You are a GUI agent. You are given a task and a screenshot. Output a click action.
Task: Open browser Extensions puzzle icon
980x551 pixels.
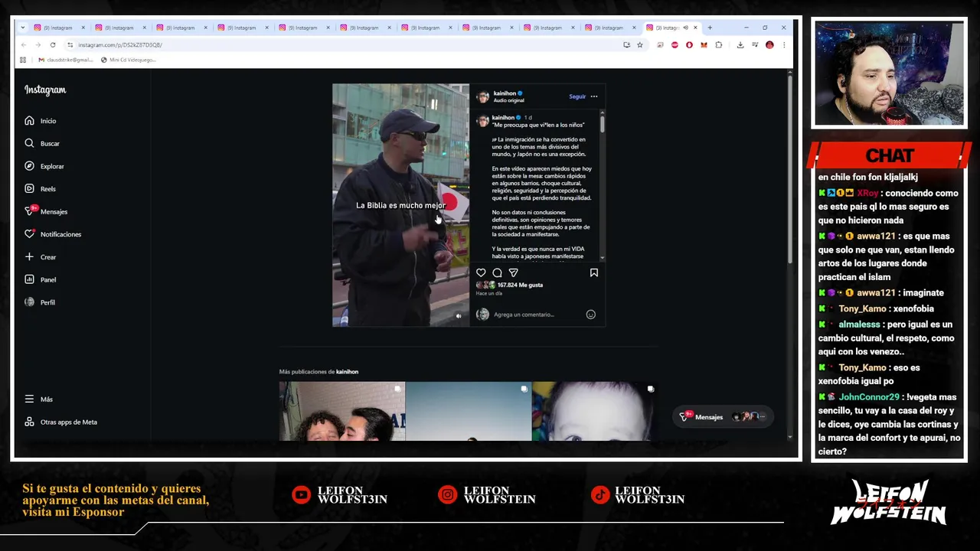tap(718, 45)
